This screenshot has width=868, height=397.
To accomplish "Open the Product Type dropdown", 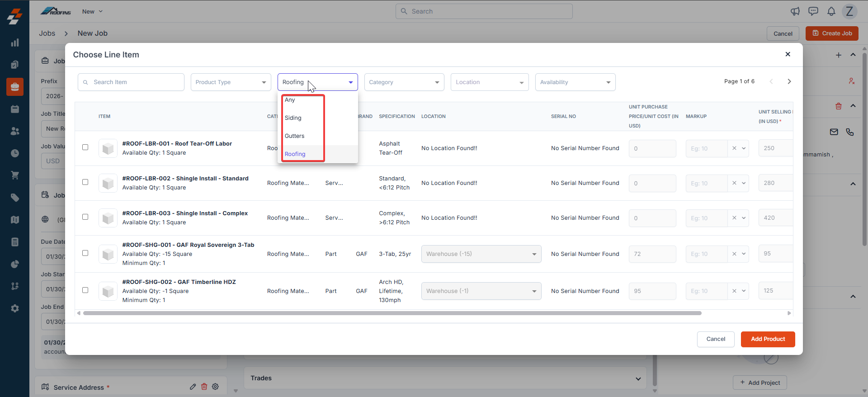I will (231, 82).
